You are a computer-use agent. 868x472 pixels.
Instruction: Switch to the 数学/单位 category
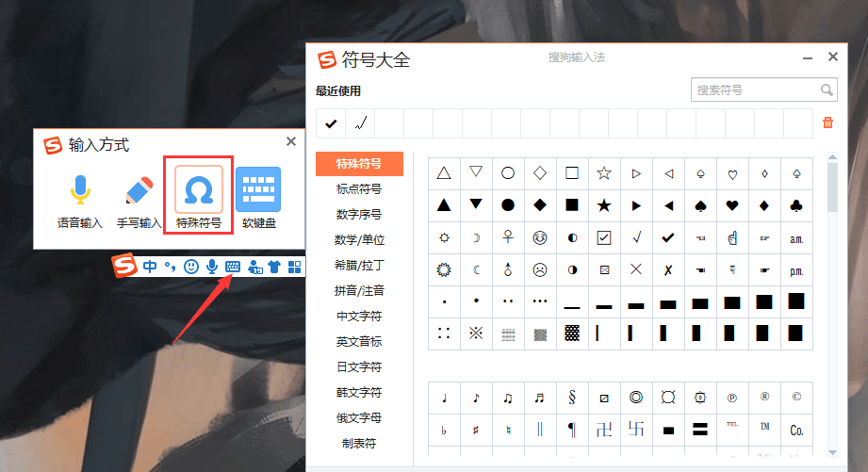pos(359,239)
